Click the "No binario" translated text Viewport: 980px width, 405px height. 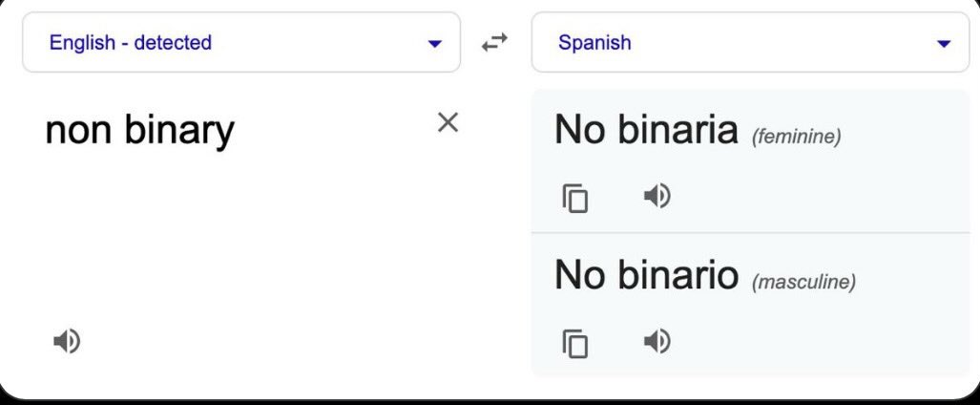coord(646,275)
